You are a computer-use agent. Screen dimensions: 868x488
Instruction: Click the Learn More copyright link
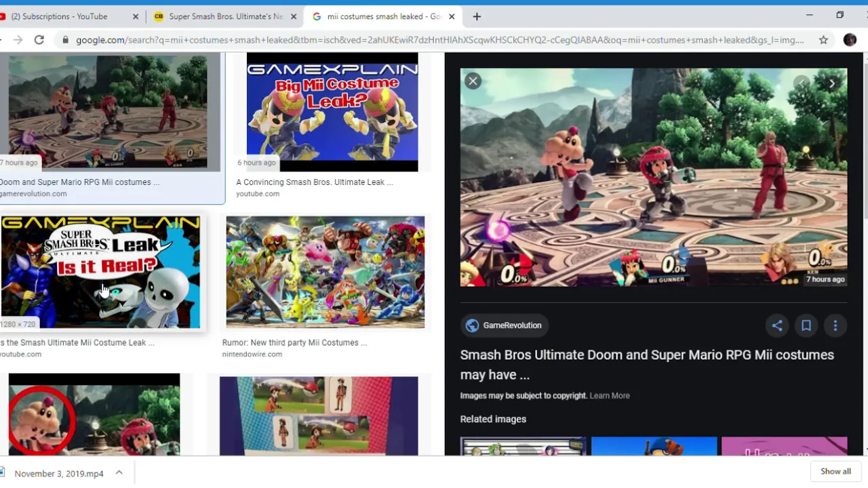click(x=610, y=396)
